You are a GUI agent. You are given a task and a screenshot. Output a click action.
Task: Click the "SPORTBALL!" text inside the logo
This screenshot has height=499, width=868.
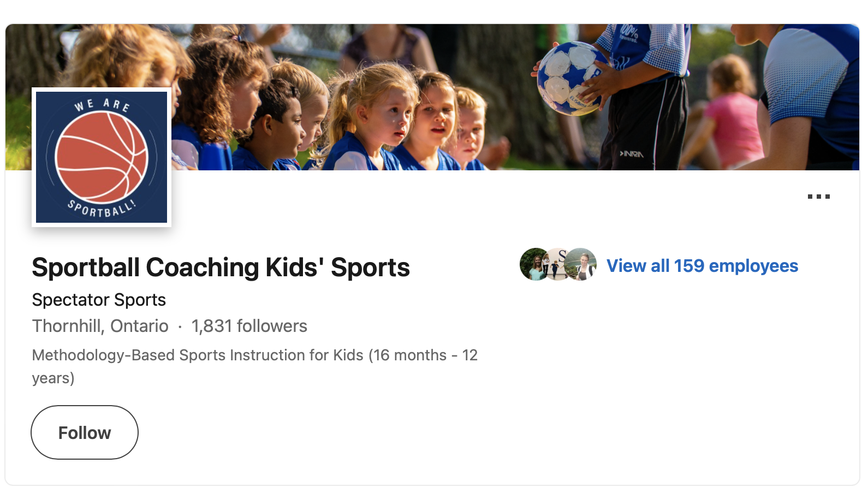102,209
